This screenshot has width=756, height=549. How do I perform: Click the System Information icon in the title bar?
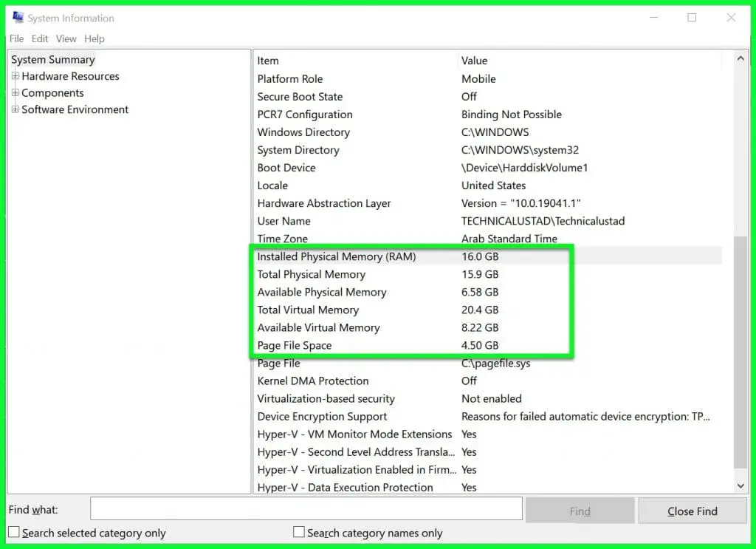(x=16, y=16)
